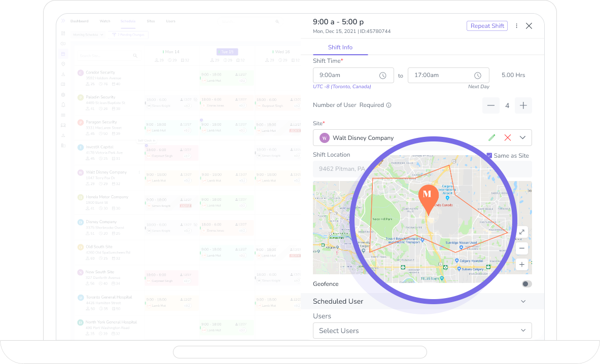600x364 pixels.
Task: Select the Condor Security site row
Action: [110, 78]
